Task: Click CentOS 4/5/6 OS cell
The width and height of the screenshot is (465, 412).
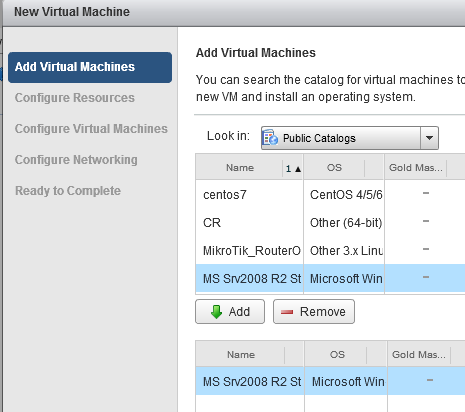Action: [346, 195]
